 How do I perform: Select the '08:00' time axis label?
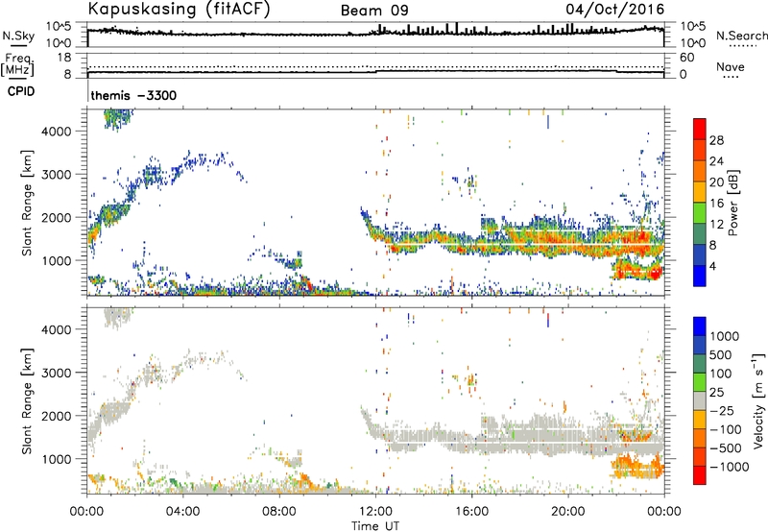click(279, 512)
